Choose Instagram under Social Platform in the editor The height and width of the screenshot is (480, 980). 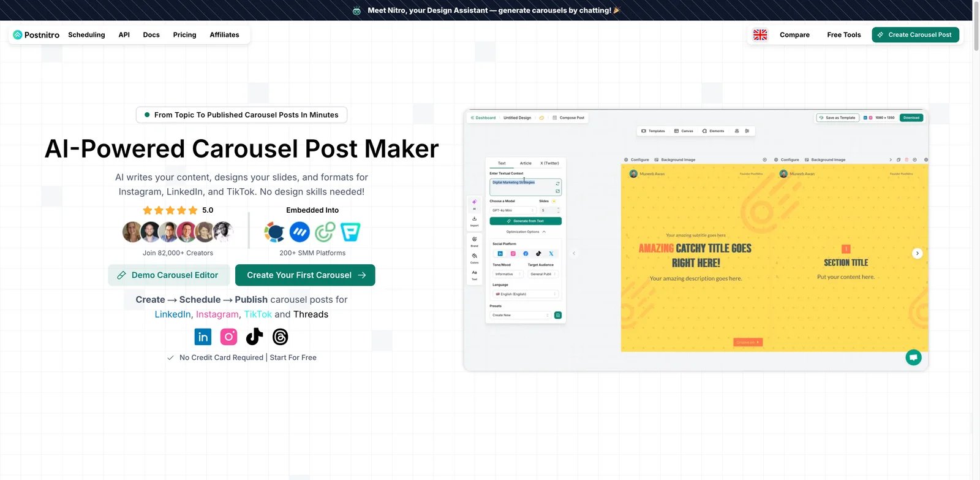(513, 253)
